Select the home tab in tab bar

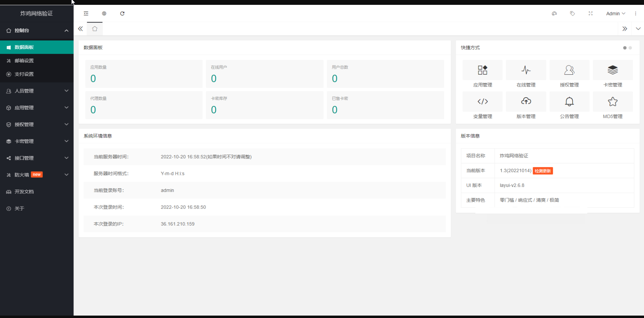click(95, 29)
